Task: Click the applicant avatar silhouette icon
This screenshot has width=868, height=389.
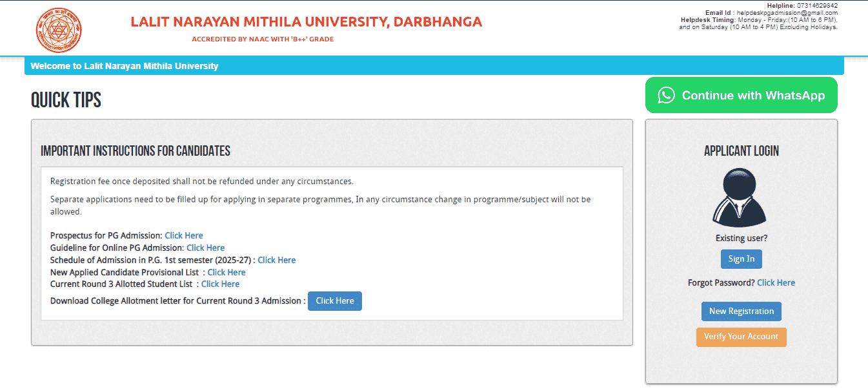Action: [741, 197]
